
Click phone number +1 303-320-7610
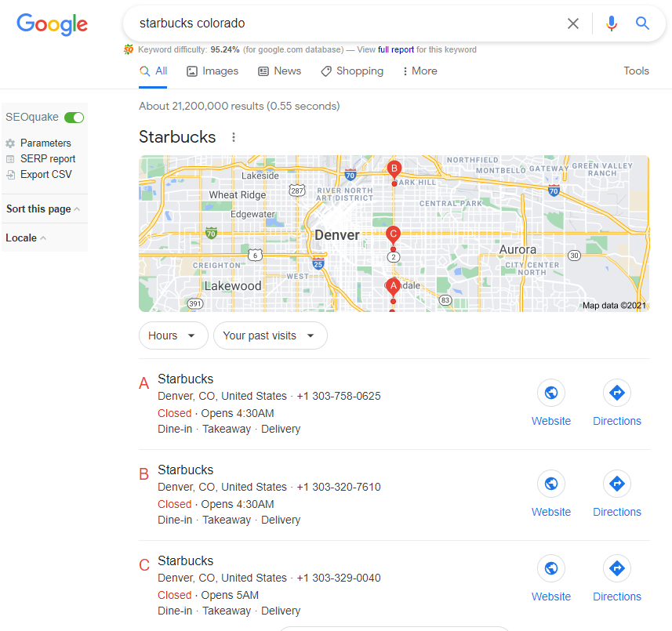point(339,487)
